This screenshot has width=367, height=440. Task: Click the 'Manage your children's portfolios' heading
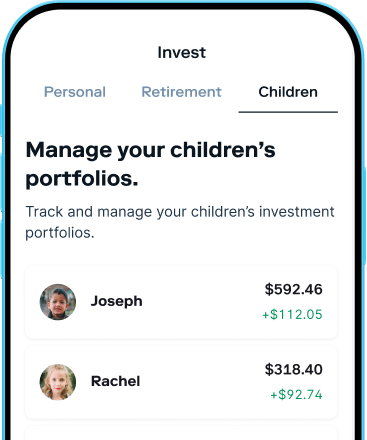click(151, 164)
